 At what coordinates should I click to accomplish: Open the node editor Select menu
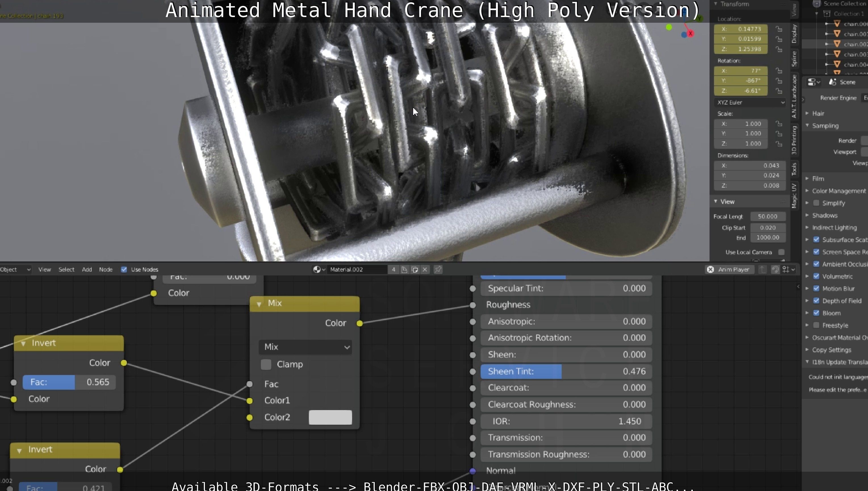click(66, 269)
